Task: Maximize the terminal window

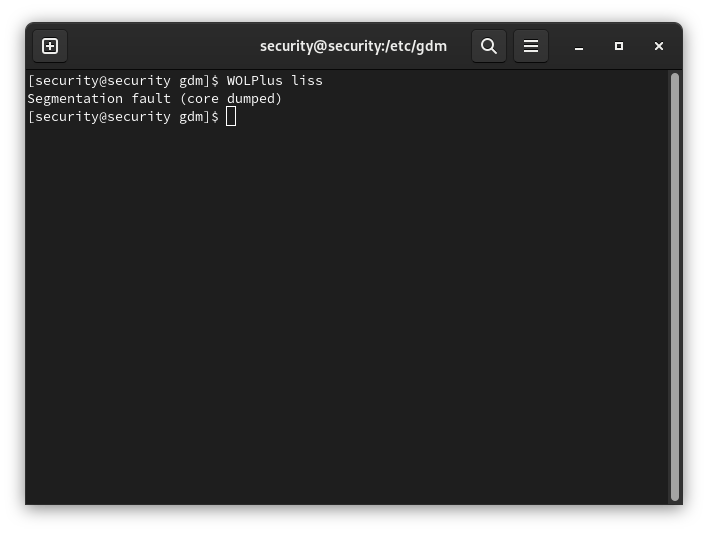Action: click(619, 46)
